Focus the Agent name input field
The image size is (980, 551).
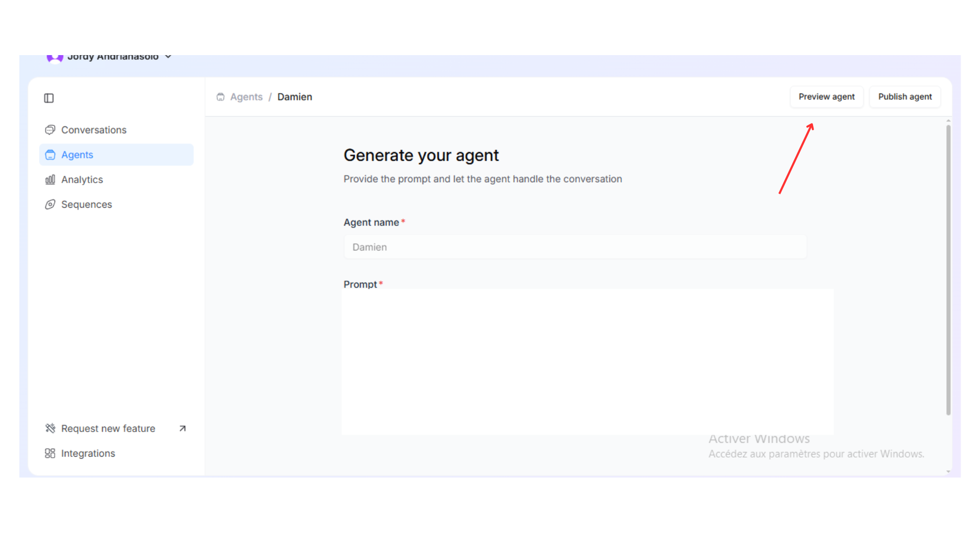(575, 247)
